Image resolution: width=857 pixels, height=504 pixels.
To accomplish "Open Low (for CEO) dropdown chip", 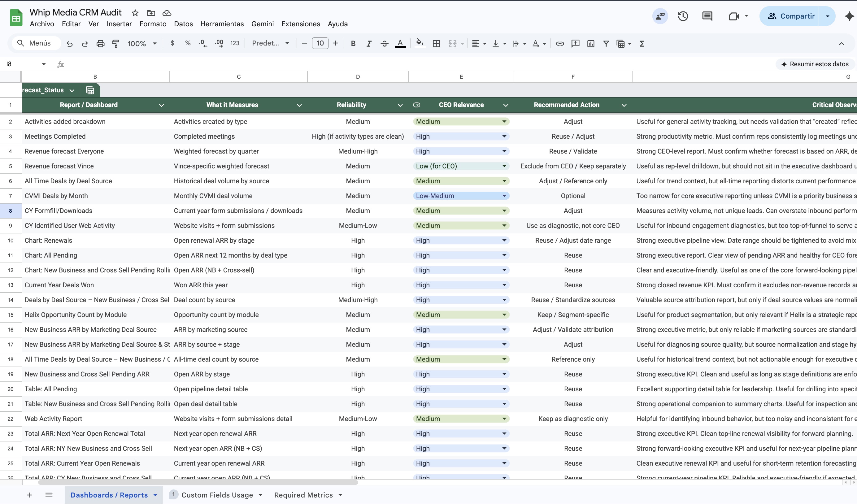I will click(461, 166).
